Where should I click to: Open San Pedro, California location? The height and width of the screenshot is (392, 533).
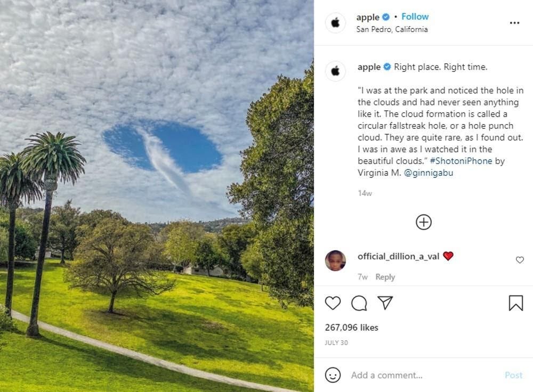point(392,29)
